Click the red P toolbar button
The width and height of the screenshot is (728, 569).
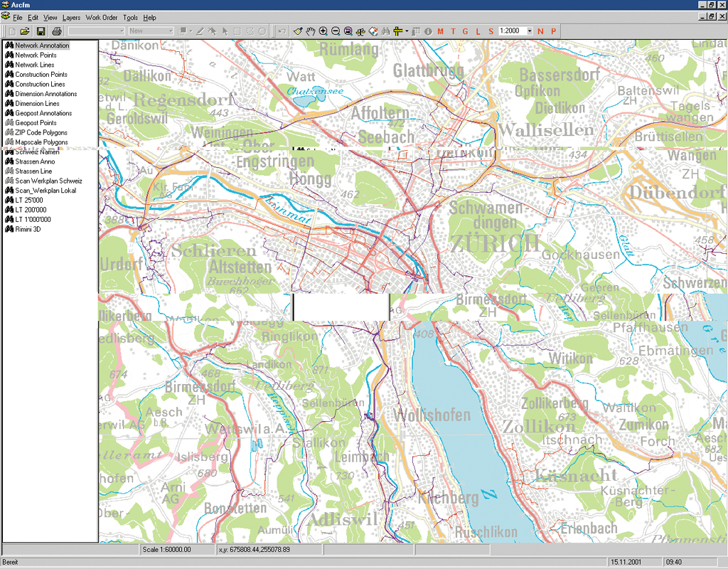pyautogui.click(x=553, y=31)
